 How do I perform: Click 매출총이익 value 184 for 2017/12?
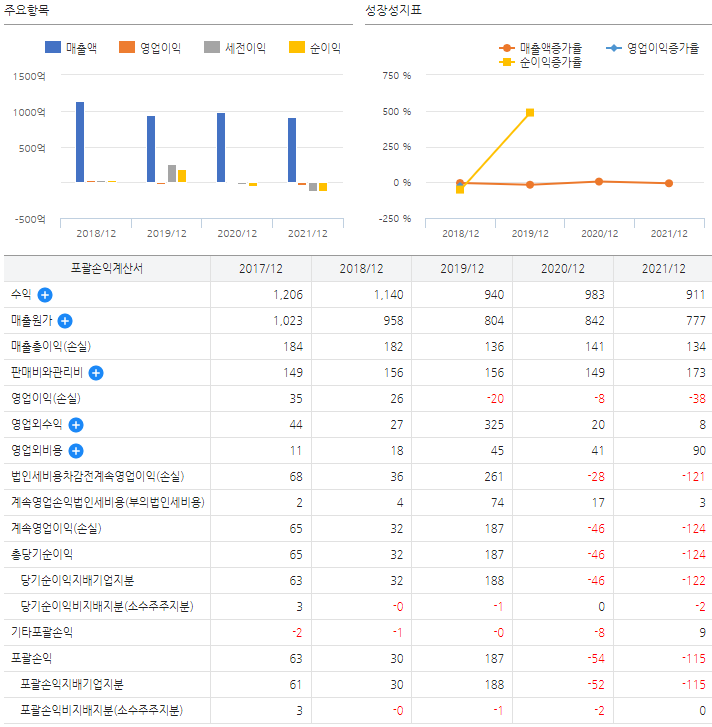[293, 347]
